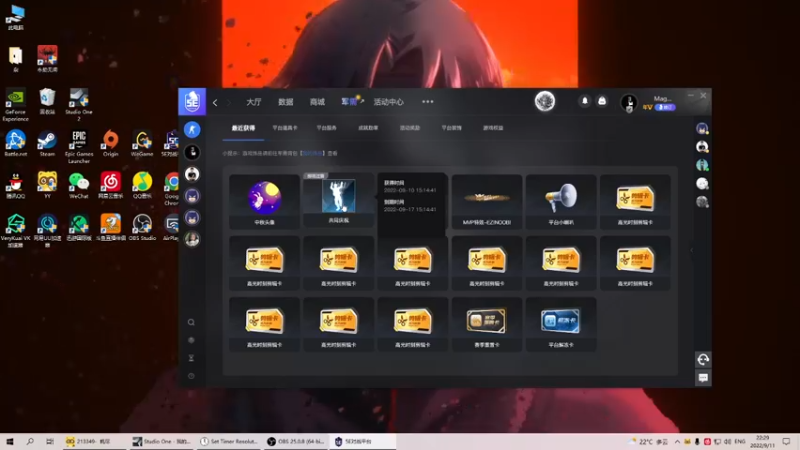Open OBS Studio desktop shortcut
Image resolution: width=800 pixels, height=450 pixels.
pyautogui.click(x=142, y=228)
